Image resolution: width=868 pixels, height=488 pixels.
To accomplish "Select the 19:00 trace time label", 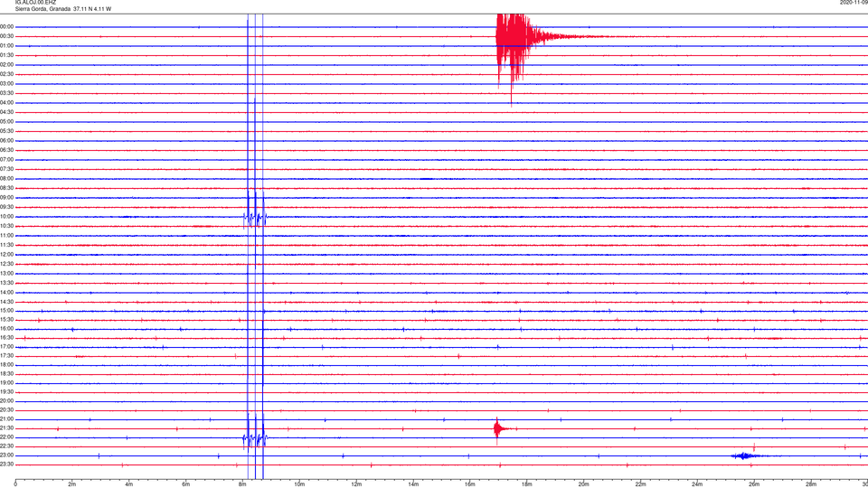I will 7,383.
